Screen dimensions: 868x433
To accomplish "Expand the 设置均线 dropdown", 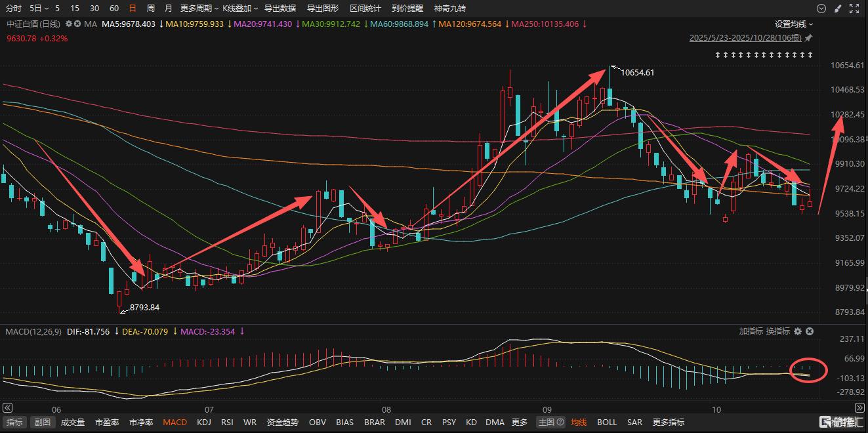I will 794,24.
